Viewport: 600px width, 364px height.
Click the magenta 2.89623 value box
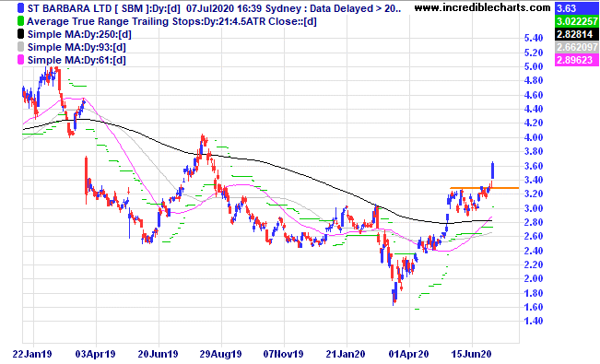(577, 60)
